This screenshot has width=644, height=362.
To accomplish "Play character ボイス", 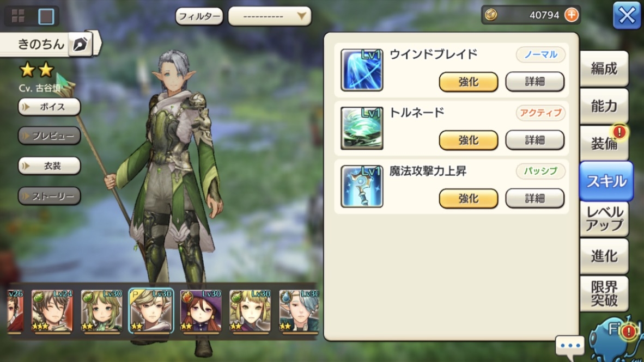I will point(49,107).
